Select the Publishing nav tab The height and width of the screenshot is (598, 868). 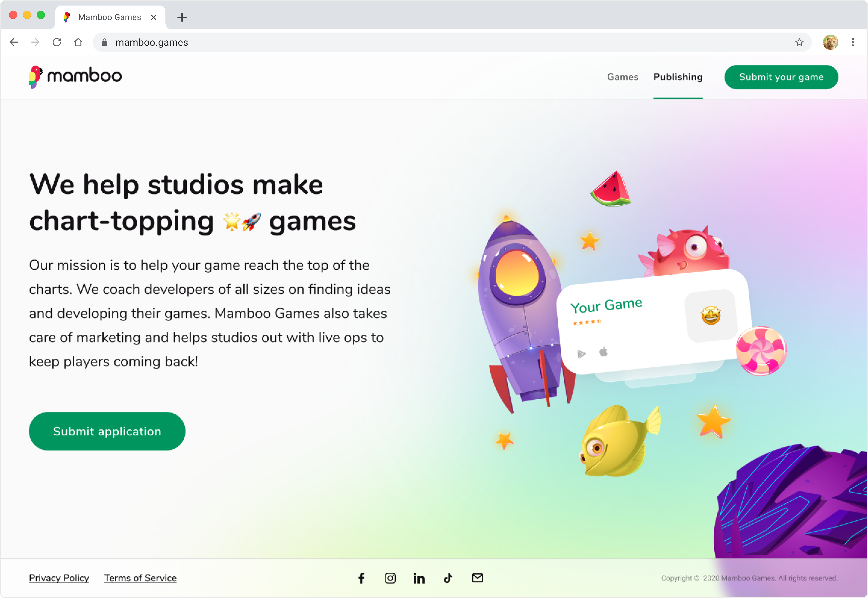pos(678,77)
